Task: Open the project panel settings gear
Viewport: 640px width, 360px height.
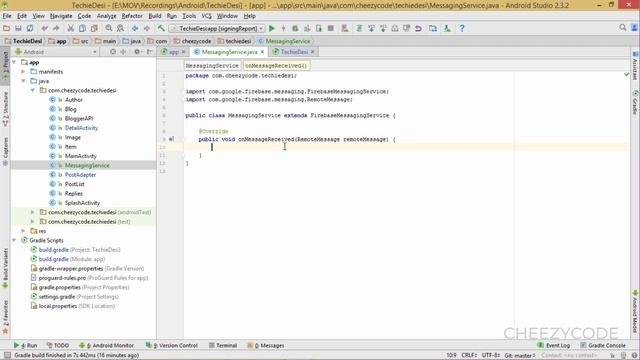Action: coord(137,52)
